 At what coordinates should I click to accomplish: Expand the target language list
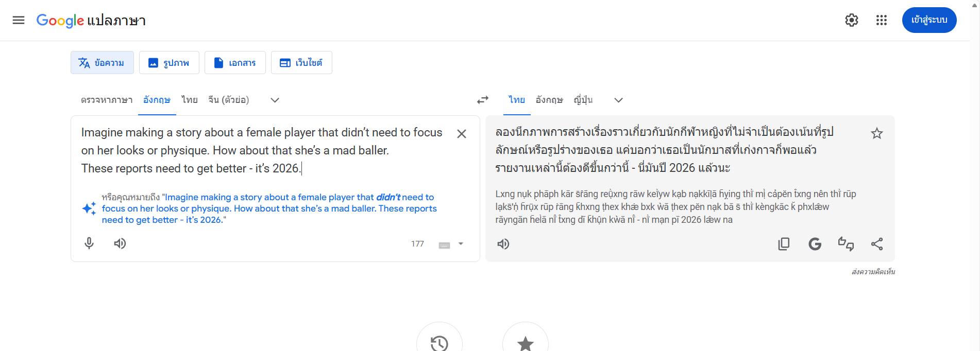click(x=618, y=100)
